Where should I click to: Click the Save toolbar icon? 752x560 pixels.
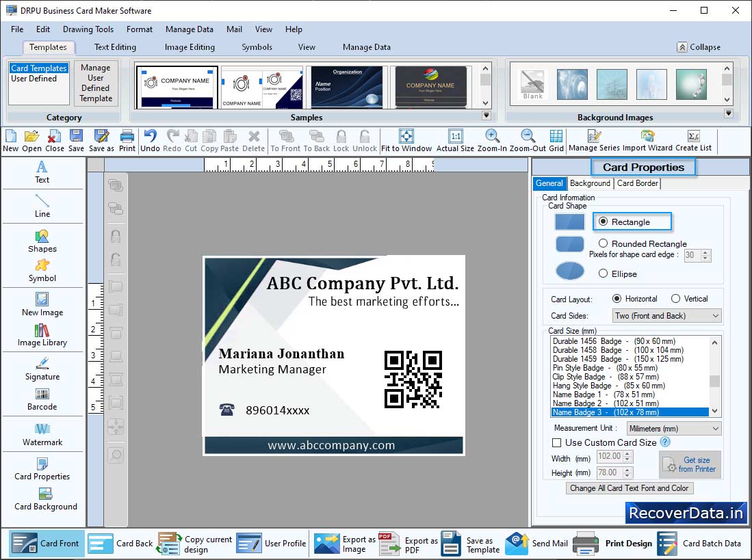point(76,142)
